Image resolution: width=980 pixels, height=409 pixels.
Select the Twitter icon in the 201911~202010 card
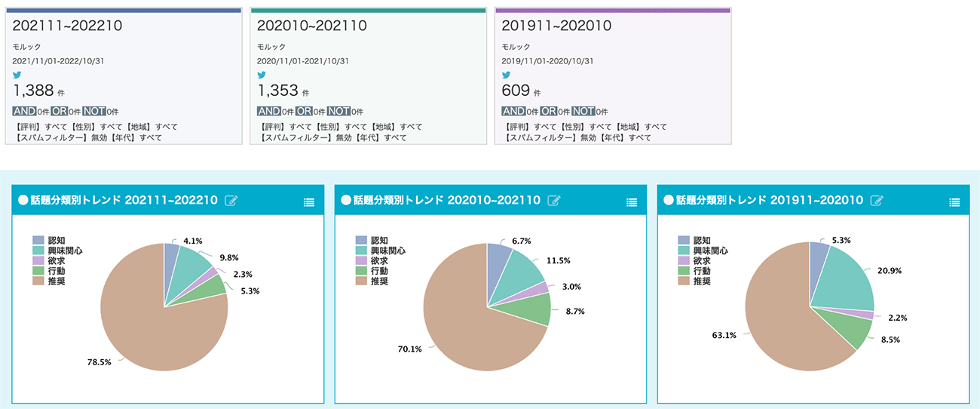506,75
